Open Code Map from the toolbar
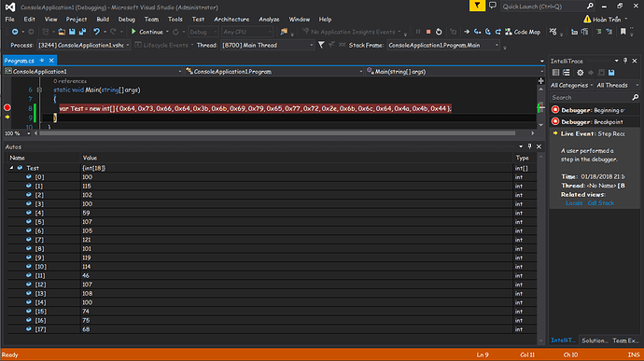 pos(523,32)
